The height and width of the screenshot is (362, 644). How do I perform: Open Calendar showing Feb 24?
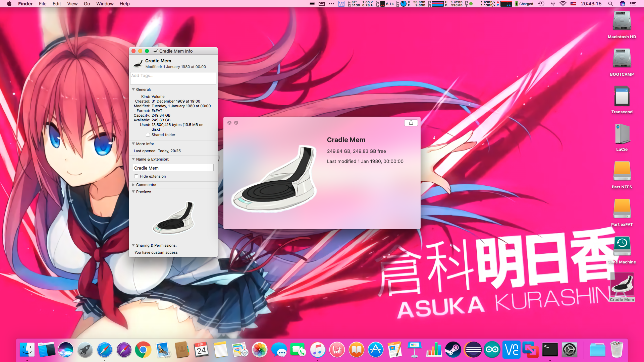[201, 350]
